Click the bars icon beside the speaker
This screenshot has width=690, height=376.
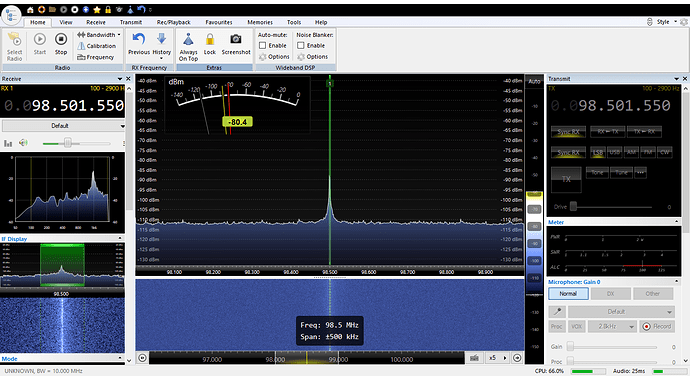point(8,143)
